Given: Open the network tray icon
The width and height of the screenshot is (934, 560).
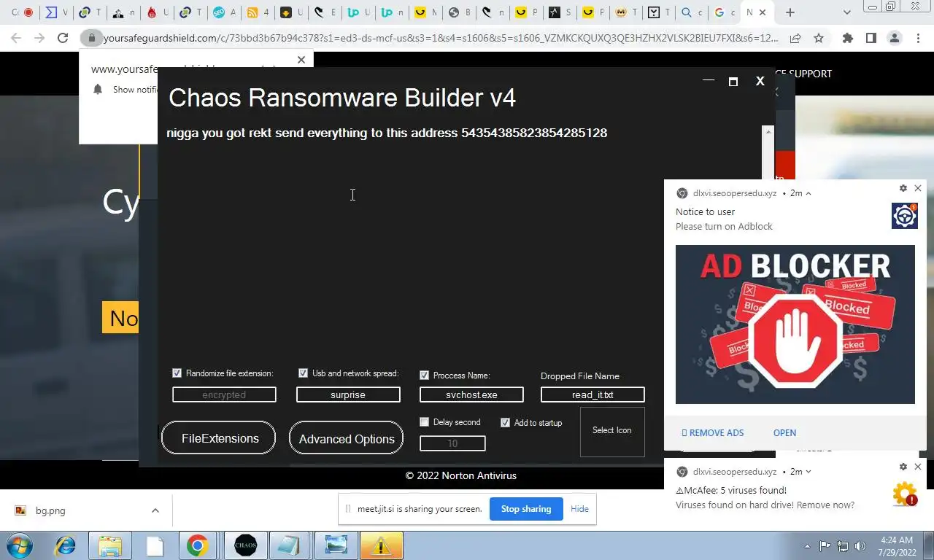Looking at the screenshot, I should click(843, 545).
